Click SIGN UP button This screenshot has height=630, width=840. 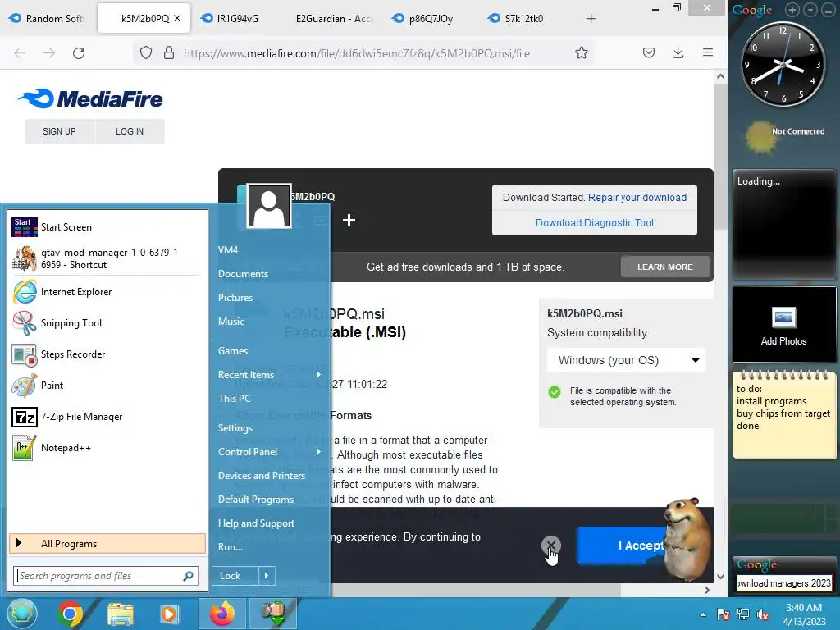click(59, 131)
